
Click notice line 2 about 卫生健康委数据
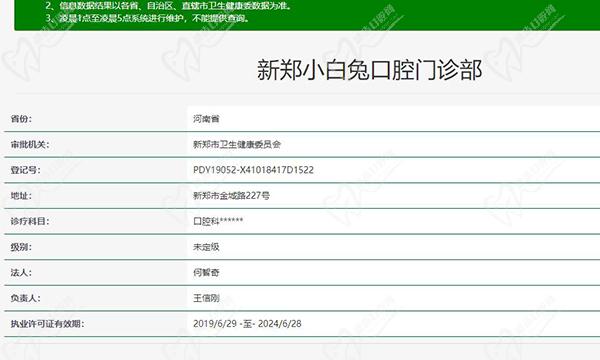tap(169, 6)
